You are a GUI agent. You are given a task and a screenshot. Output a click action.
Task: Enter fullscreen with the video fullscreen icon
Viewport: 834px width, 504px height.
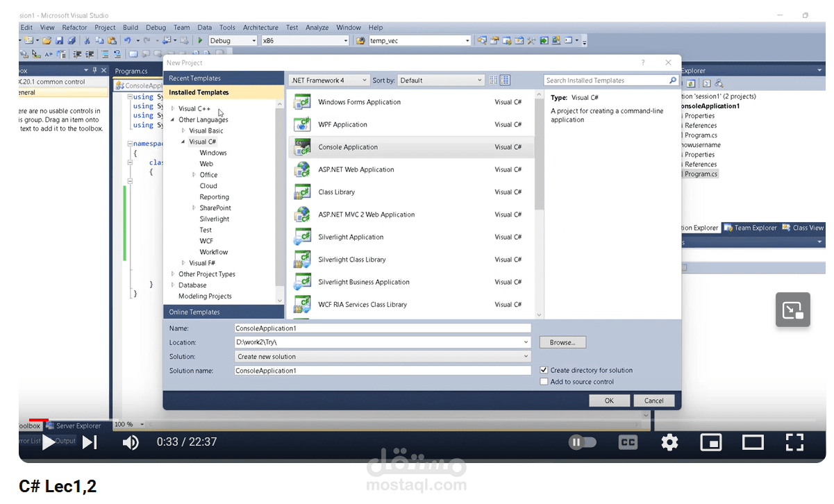click(794, 442)
